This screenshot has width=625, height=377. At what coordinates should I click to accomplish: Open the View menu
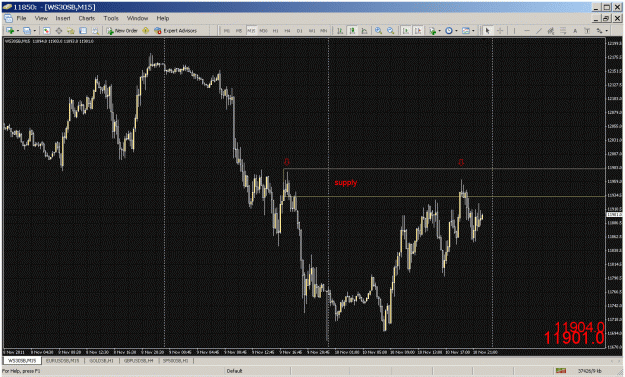click(41, 18)
